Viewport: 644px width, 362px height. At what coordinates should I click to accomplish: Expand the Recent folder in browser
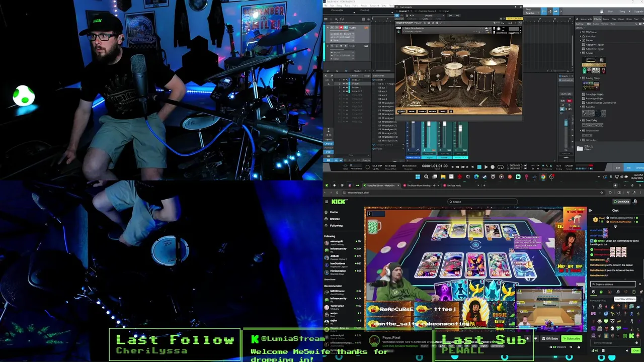[581, 41]
